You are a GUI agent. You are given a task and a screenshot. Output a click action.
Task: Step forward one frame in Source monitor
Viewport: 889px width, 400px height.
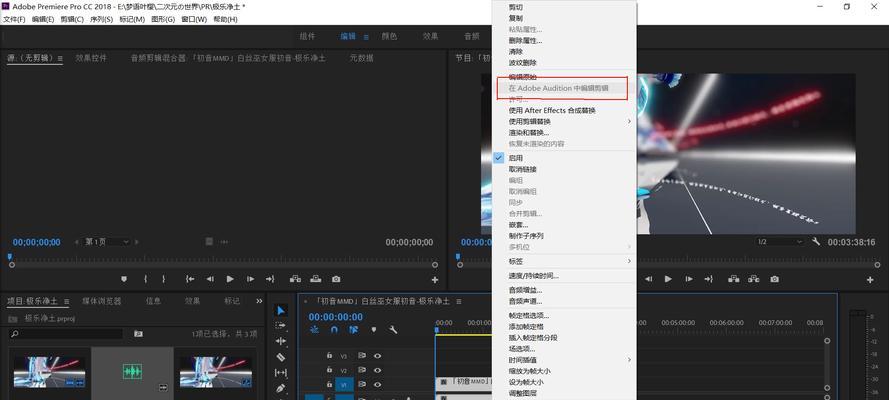(x=250, y=279)
